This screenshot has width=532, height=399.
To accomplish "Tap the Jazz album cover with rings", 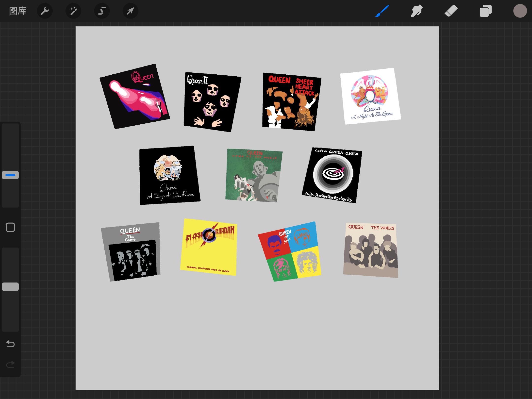I will click(x=332, y=175).
